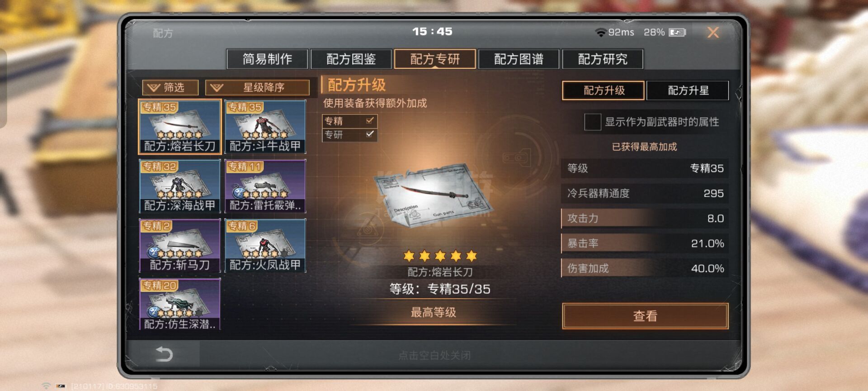The image size is (868, 391).
Task: Open the 星级降序 sort dropdown
Action: tap(257, 87)
